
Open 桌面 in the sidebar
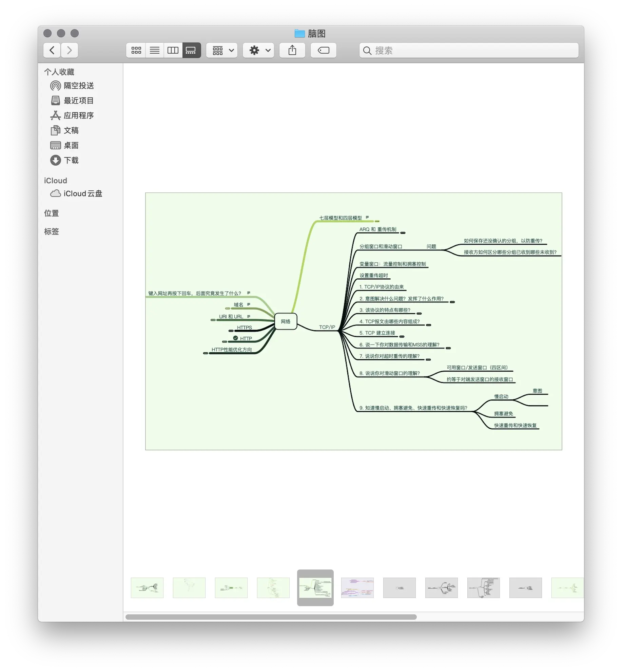pos(64,145)
